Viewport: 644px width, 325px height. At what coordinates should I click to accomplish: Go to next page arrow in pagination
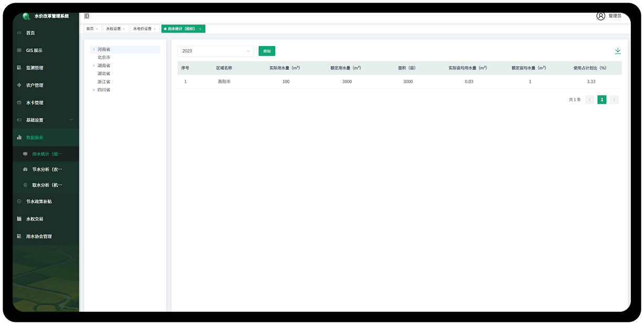[614, 100]
